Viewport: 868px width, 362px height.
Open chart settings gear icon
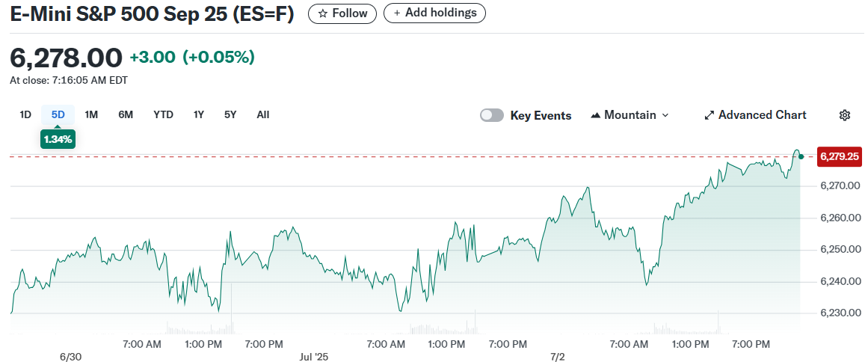coord(844,115)
